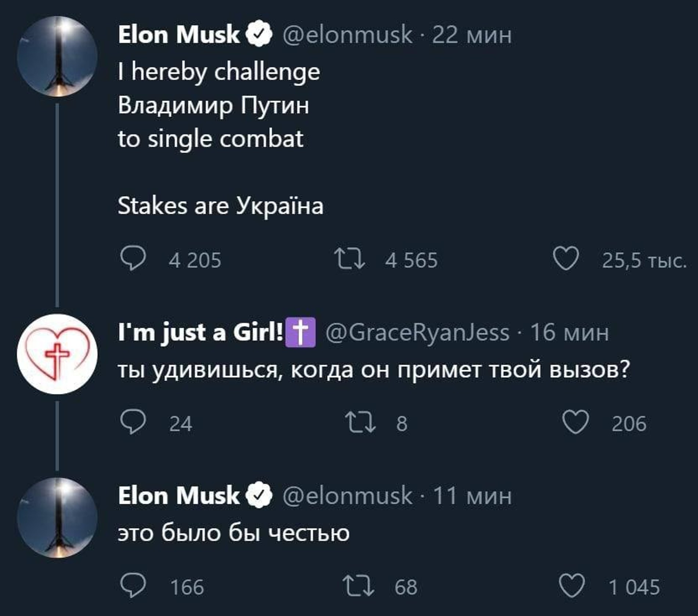698x616 pixels.
Task: Open the top Elon Musk display name
Action: tap(179, 35)
